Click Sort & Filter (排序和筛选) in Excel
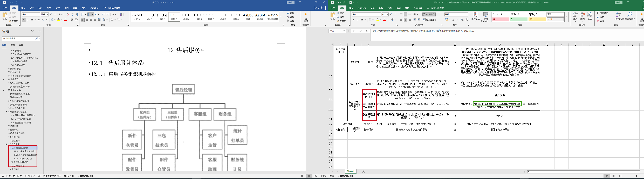This screenshot has height=179, width=644. [619, 17]
